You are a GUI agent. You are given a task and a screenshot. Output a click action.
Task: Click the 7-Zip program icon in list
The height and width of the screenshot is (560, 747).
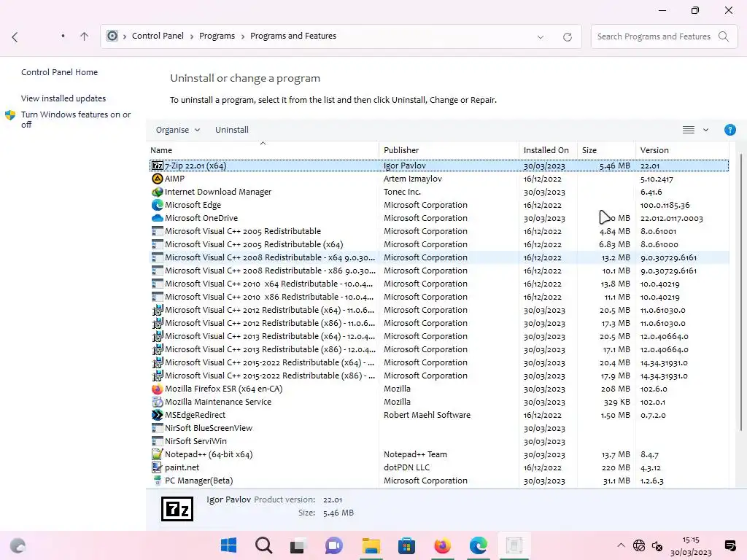click(158, 166)
